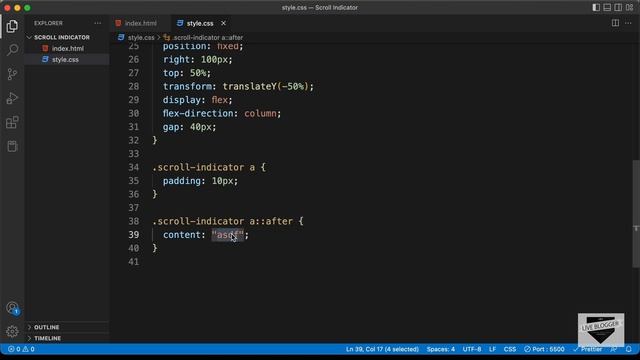
Task: Open the Manage settings gear
Action: 12,331
